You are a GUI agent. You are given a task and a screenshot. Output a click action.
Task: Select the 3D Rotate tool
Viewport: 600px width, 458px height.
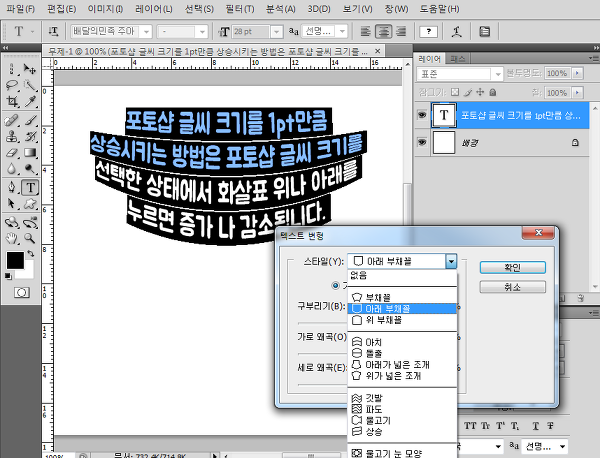[12, 222]
